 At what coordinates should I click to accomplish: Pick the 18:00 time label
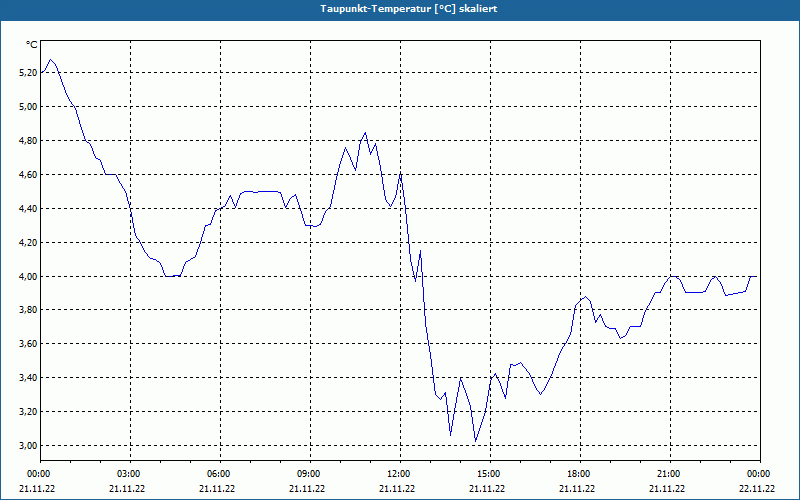click(x=580, y=474)
